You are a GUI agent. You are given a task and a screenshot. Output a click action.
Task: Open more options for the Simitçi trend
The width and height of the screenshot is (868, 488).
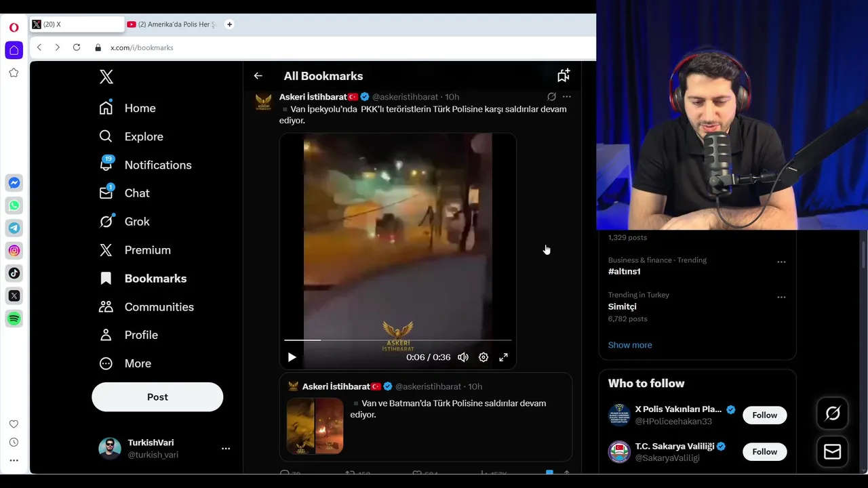click(781, 297)
